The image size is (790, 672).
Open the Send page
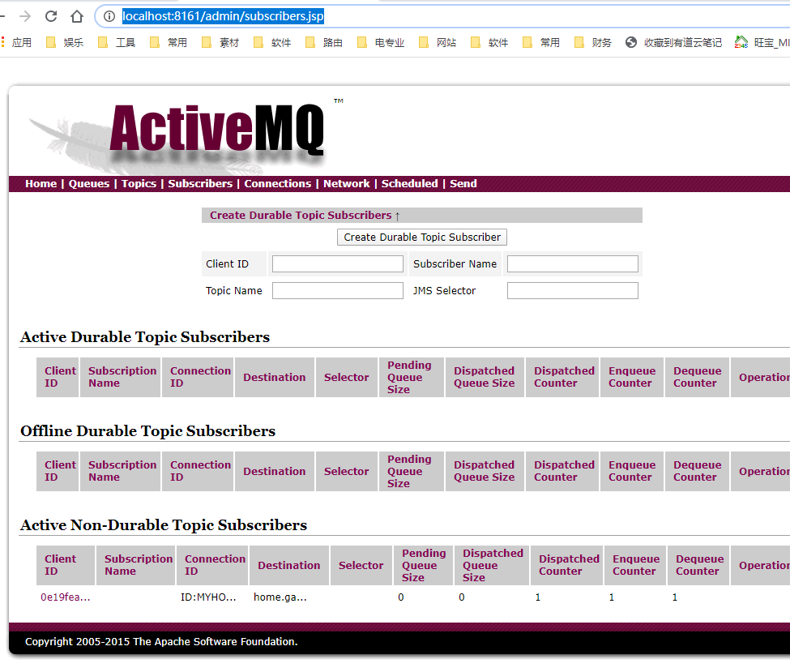[463, 184]
